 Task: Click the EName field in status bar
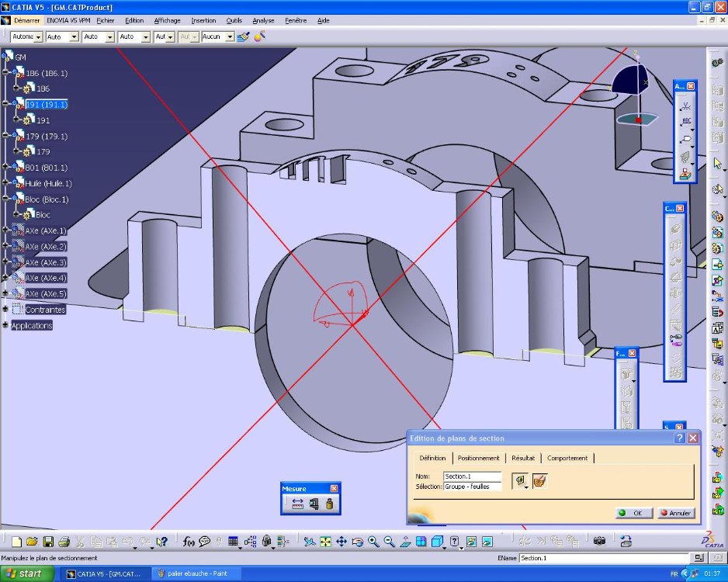(x=604, y=558)
